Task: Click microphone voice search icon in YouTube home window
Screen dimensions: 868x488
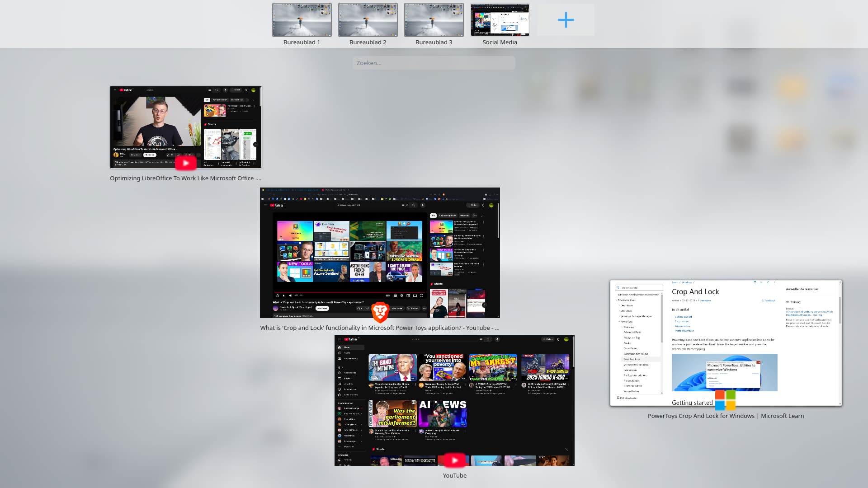Action: 497,339
